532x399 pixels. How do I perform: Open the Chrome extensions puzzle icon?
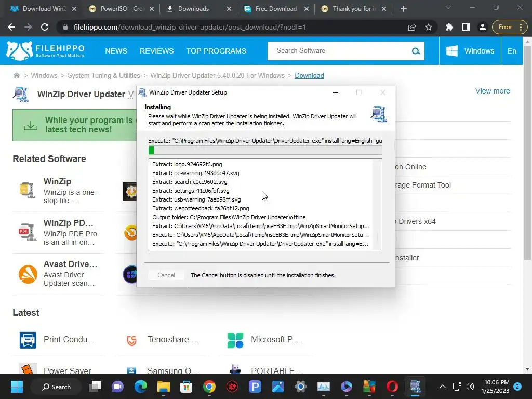tap(449, 27)
